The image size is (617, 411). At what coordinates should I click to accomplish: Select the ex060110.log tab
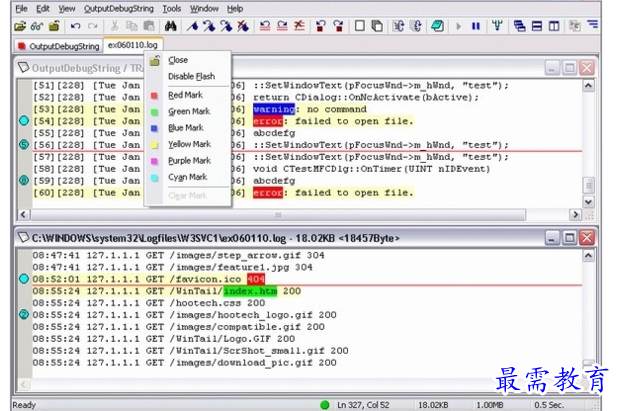point(133,45)
